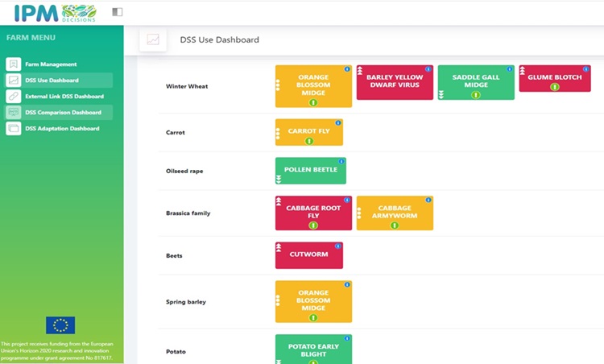Open Farm Management from farm menu
Viewport: 604px width, 364px height.
tap(50, 64)
